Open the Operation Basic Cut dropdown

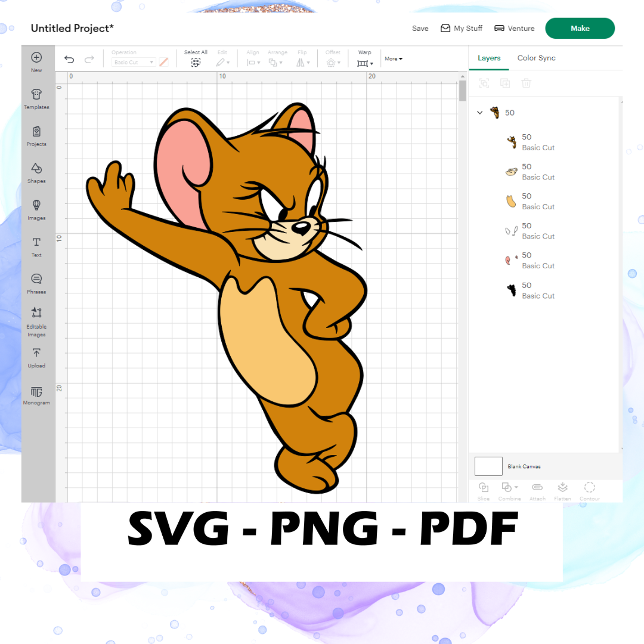pyautogui.click(x=134, y=62)
